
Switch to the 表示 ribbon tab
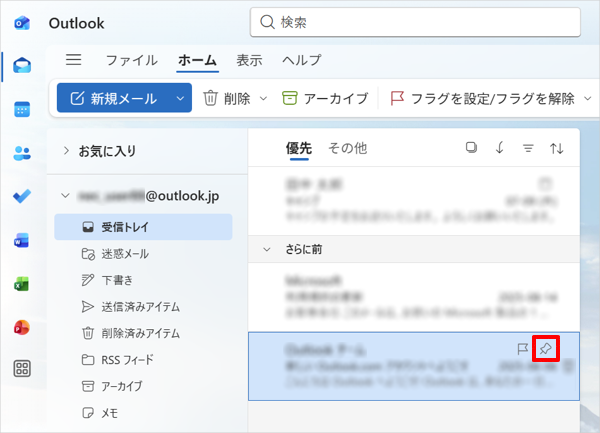tap(249, 60)
